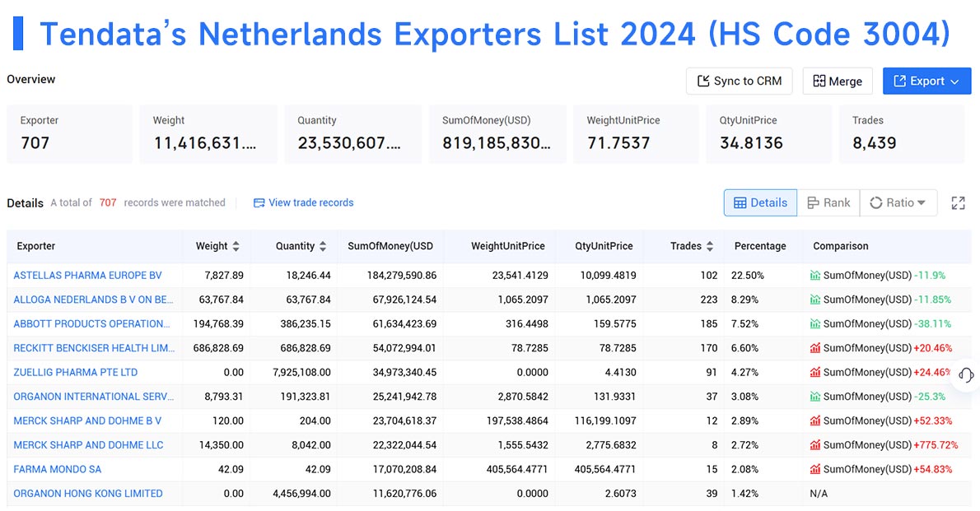Click the fullscreen expand icon
Screen dimensions: 980x511
(958, 203)
